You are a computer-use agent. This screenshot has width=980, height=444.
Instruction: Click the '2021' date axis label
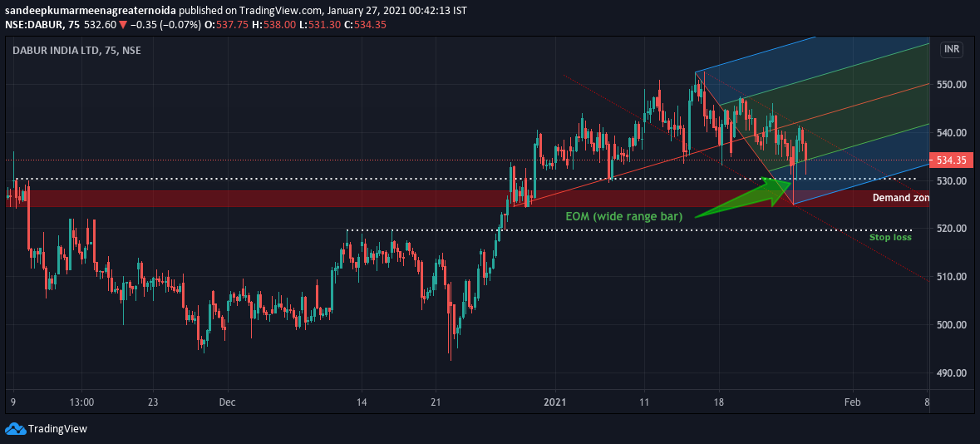click(554, 402)
